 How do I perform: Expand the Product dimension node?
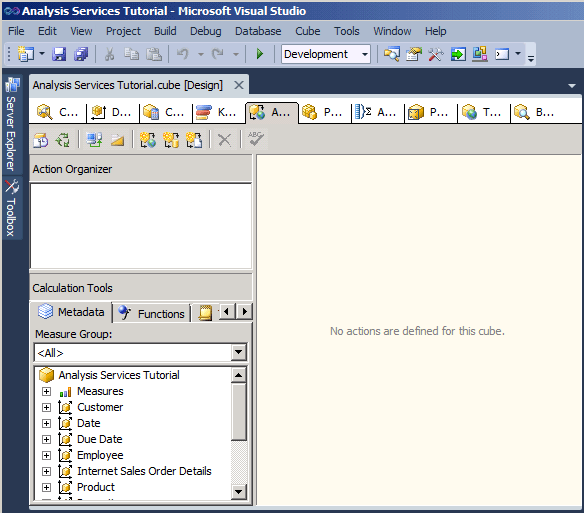pos(46,488)
